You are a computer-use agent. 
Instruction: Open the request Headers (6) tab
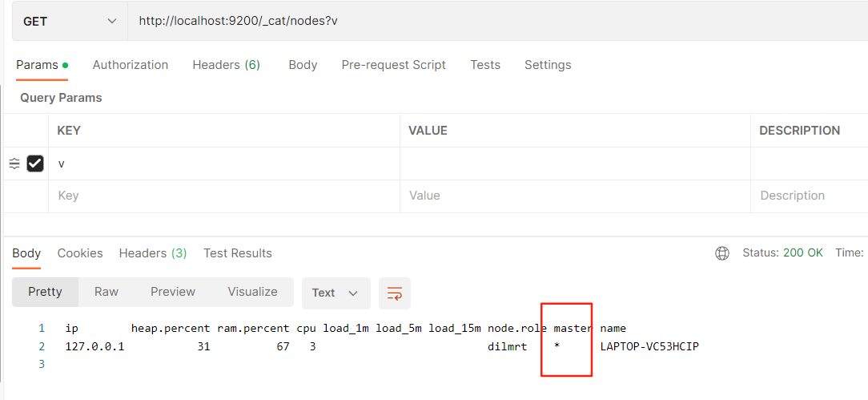227,65
